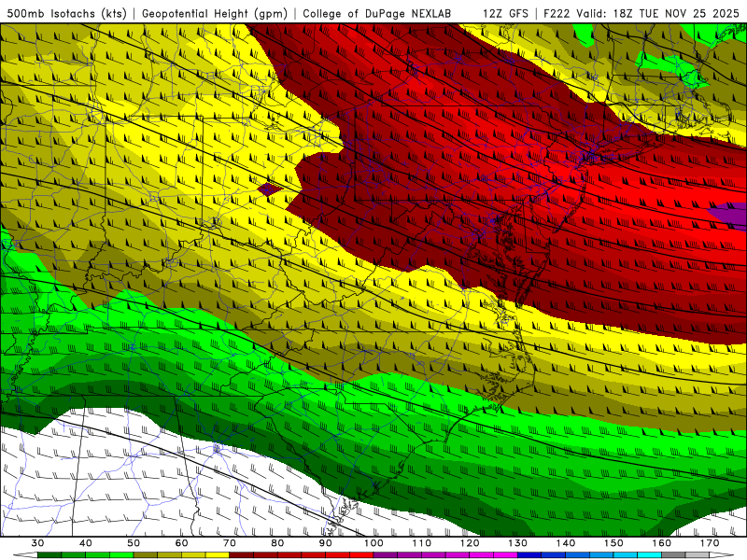Click the 80 value on the color scale
The image size is (747, 560).
point(277,543)
